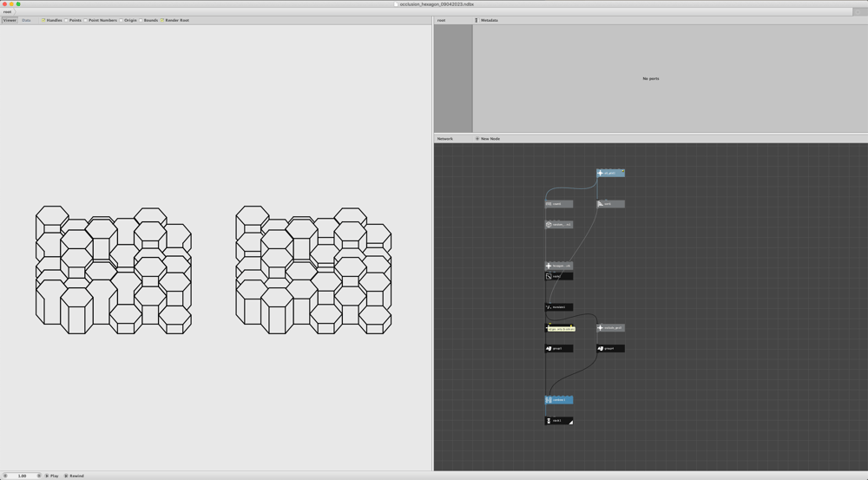Click the yellow marker on all_grid1 node
The height and width of the screenshot is (480, 868).
click(622, 172)
